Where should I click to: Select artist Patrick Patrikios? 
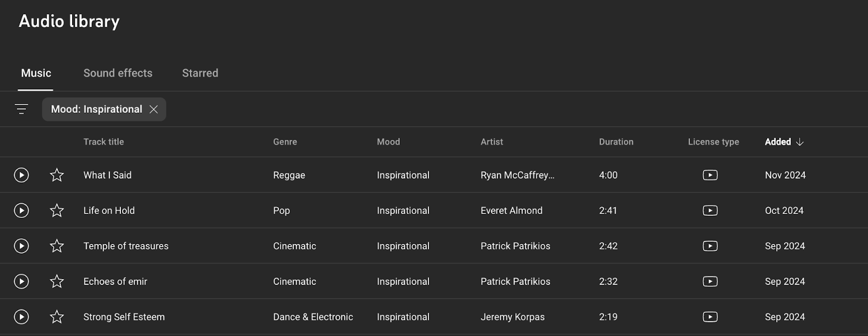pos(515,245)
